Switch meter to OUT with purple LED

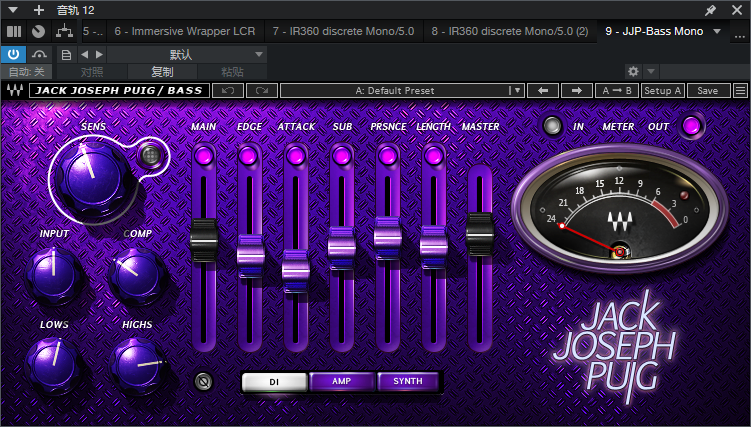click(x=691, y=126)
